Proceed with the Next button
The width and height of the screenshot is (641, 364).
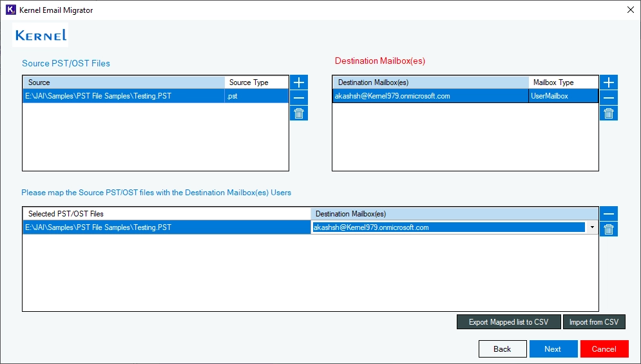[553, 349]
